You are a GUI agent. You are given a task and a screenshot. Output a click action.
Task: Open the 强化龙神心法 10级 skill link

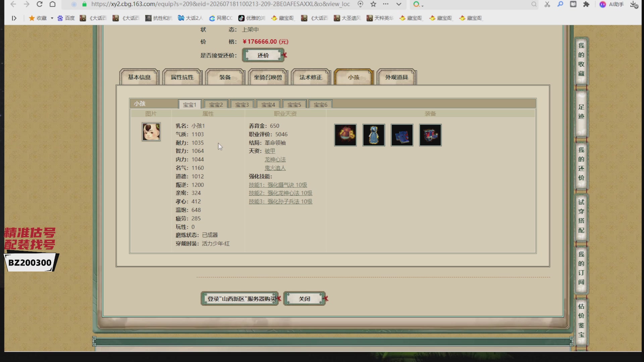(280, 193)
